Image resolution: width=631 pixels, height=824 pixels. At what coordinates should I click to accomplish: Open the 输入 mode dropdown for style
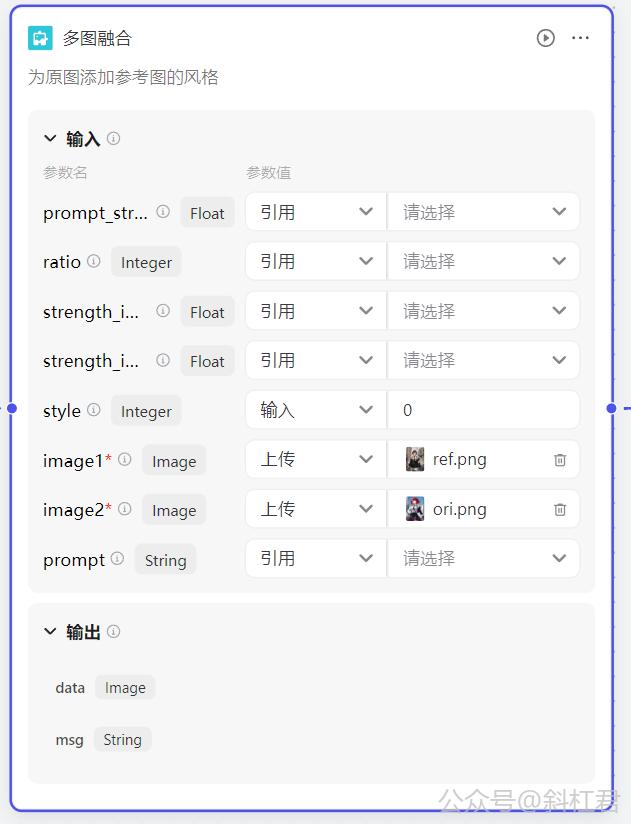coord(316,410)
